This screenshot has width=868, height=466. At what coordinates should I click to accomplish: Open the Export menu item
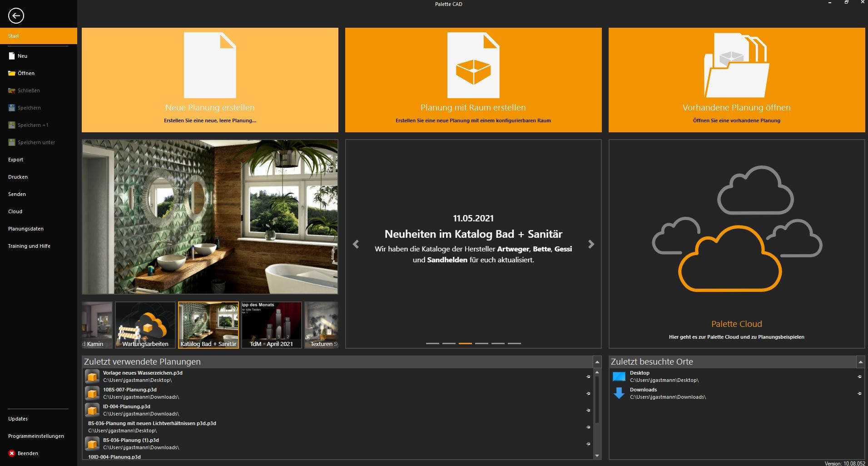pos(16,160)
